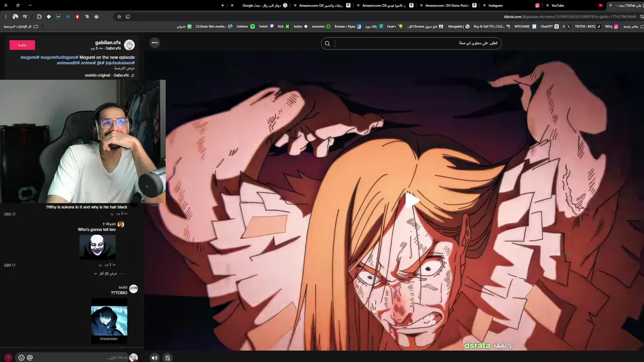Switch to the Instagram browser tab
The height and width of the screenshot is (362, 644).
tap(511, 6)
